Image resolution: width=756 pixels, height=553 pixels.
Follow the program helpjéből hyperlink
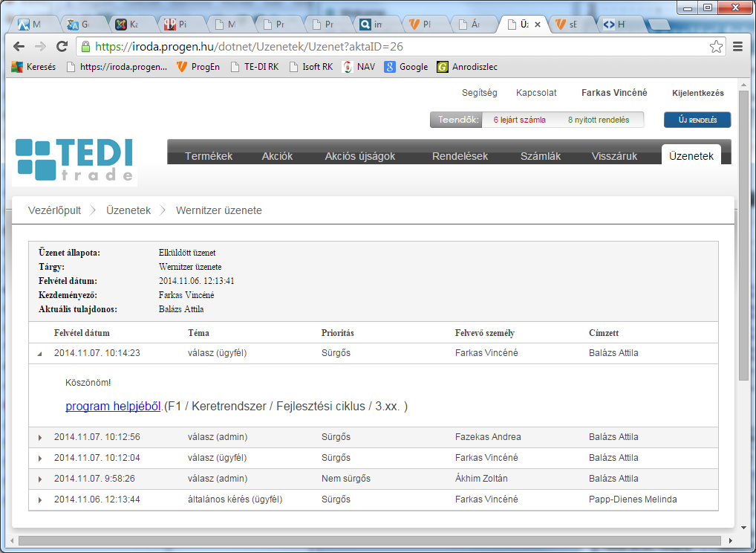point(113,407)
